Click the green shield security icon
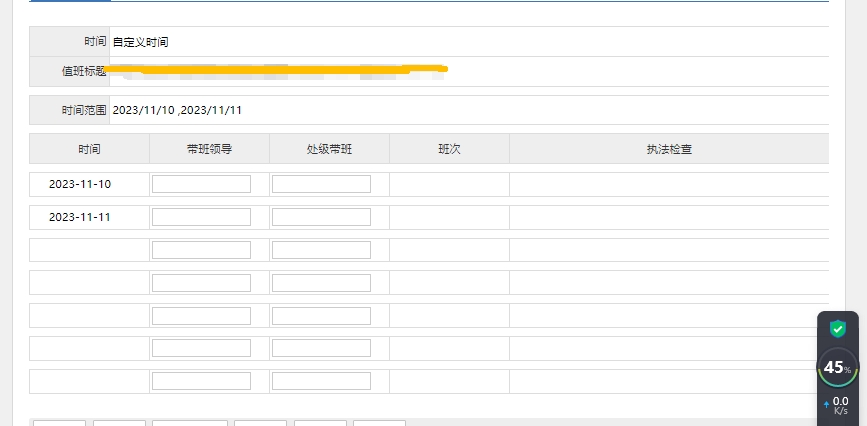The height and width of the screenshot is (426, 867). [x=838, y=328]
